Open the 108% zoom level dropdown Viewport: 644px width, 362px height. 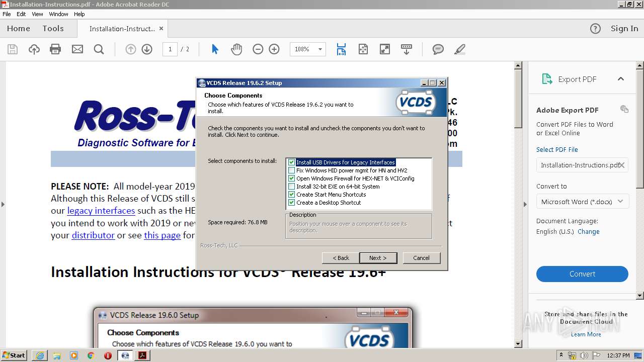click(x=320, y=49)
